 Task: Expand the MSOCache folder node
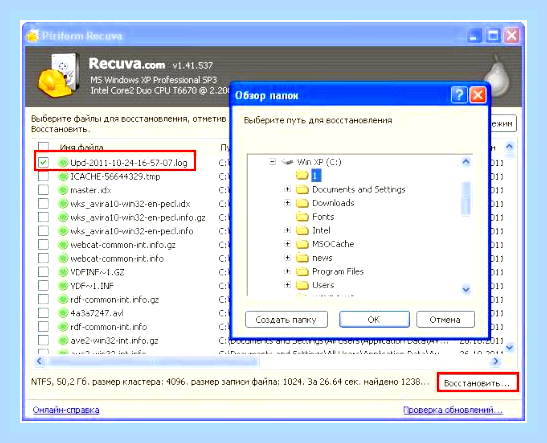point(287,244)
